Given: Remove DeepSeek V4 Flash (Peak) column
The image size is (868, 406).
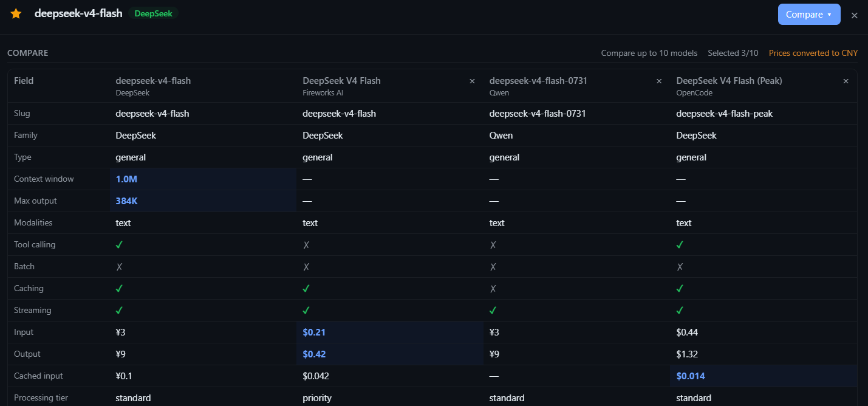Looking at the screenshot, I should [x=846, y=81].
